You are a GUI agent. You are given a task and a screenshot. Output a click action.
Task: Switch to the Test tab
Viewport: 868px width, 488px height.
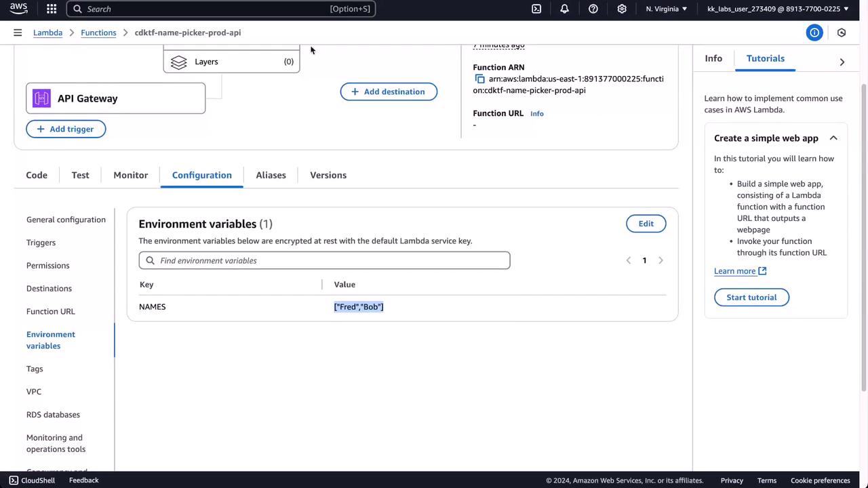pyautogui.click(x=80, y=175)
